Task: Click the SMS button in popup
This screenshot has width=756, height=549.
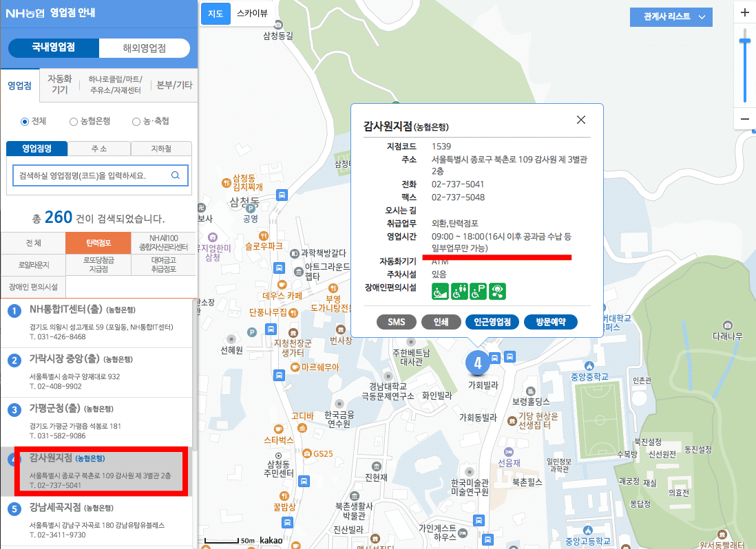Action: (397, 322)
